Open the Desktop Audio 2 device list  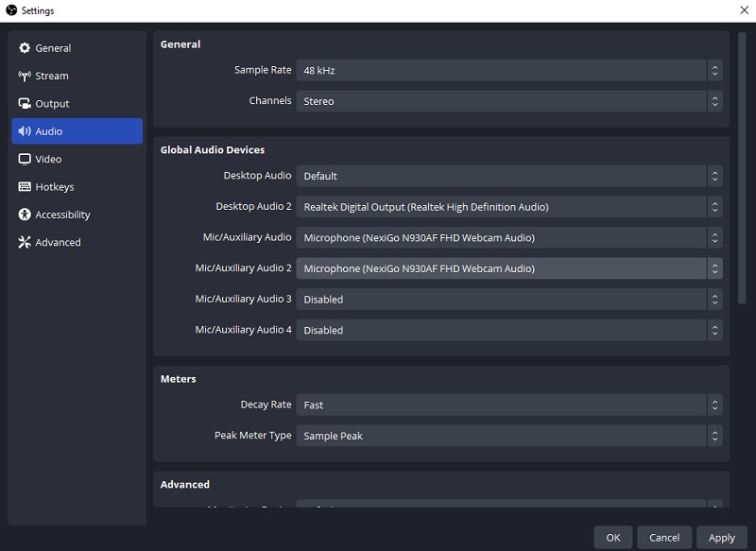[508, 206]
